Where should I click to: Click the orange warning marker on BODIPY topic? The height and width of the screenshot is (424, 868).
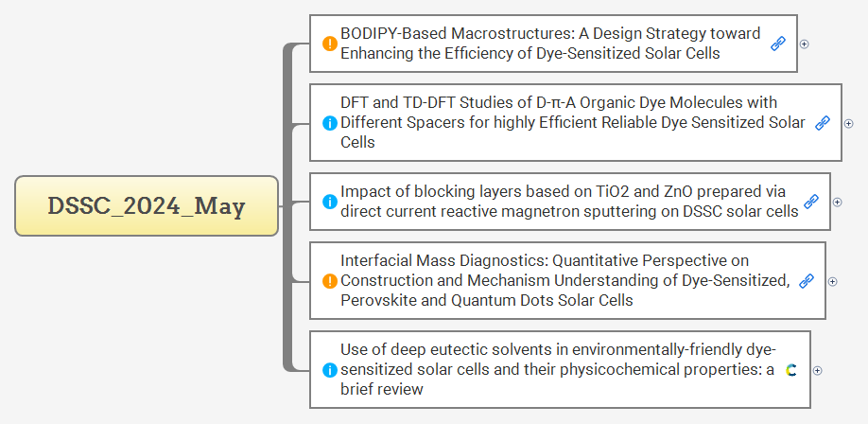coord(329,44)
